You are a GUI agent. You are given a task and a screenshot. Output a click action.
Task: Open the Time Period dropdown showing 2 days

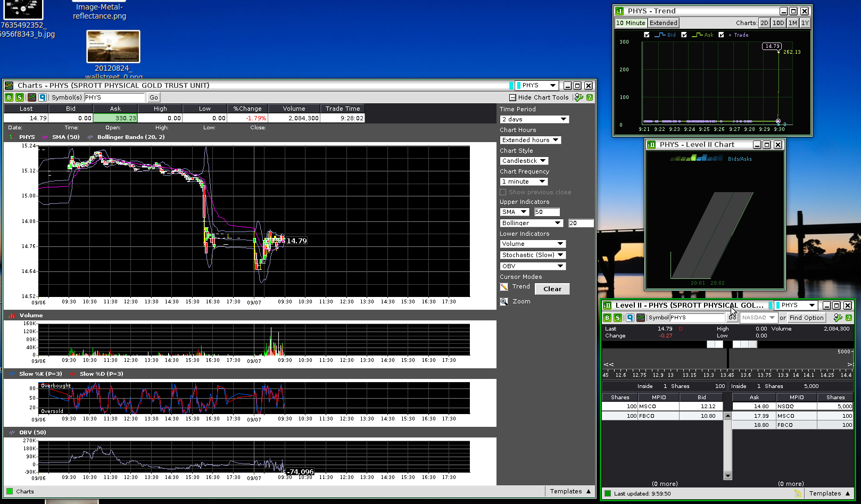pyautogui.click(x=534, y=119)
